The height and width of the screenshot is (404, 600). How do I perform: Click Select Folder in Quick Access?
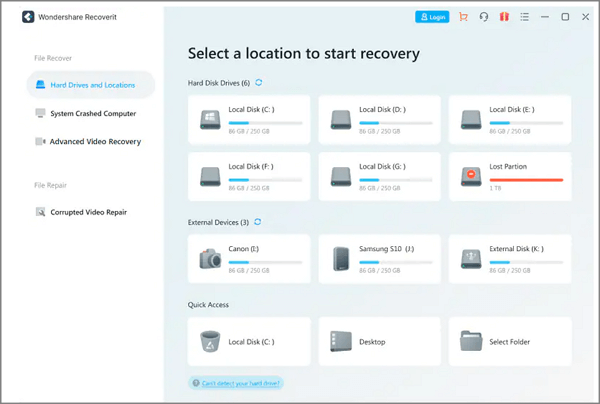point(510,341)
